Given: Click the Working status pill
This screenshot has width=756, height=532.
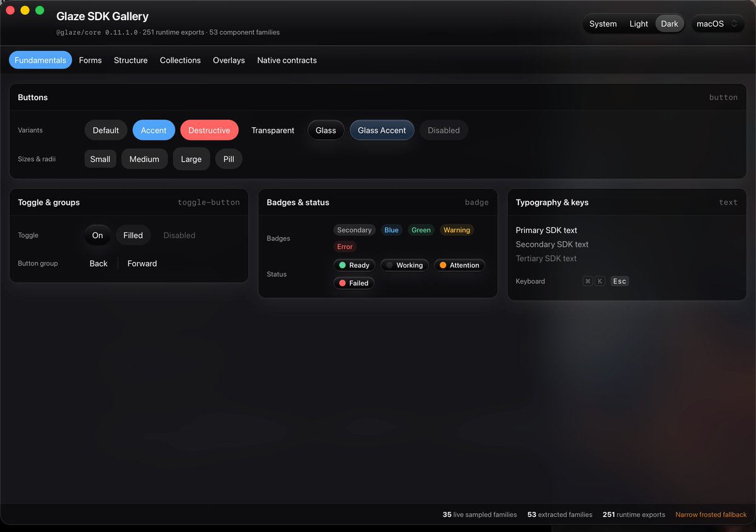Looking at the screenshot, I should click(x=405, y=266).
